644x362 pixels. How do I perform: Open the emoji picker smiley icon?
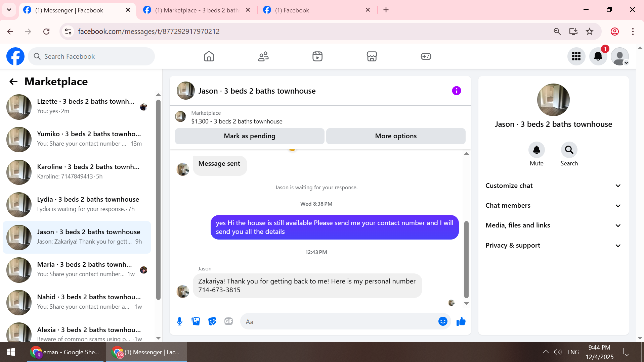point(443,321)
